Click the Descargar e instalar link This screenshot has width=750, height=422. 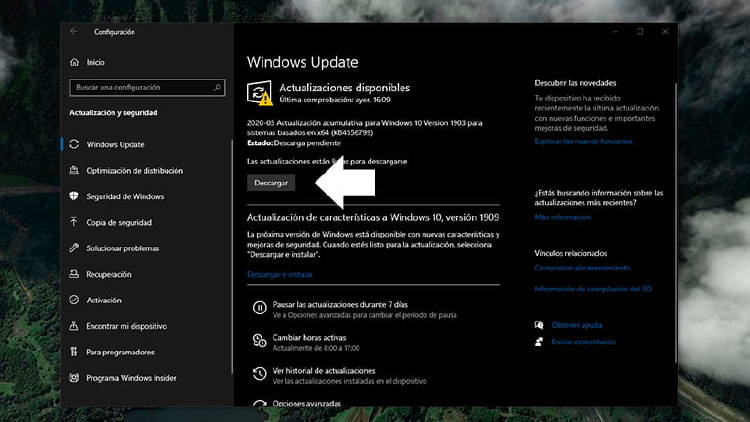(x=280, y=273)
